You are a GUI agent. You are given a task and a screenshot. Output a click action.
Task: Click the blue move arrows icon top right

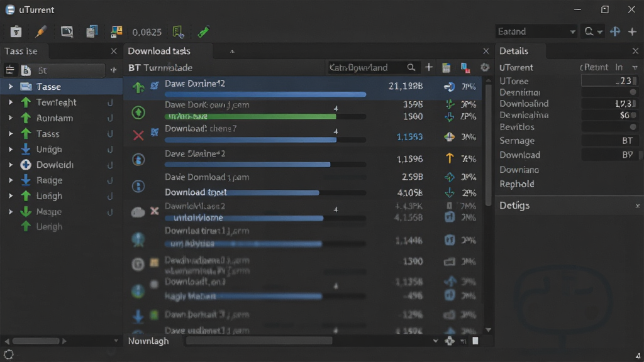(615, 31)
